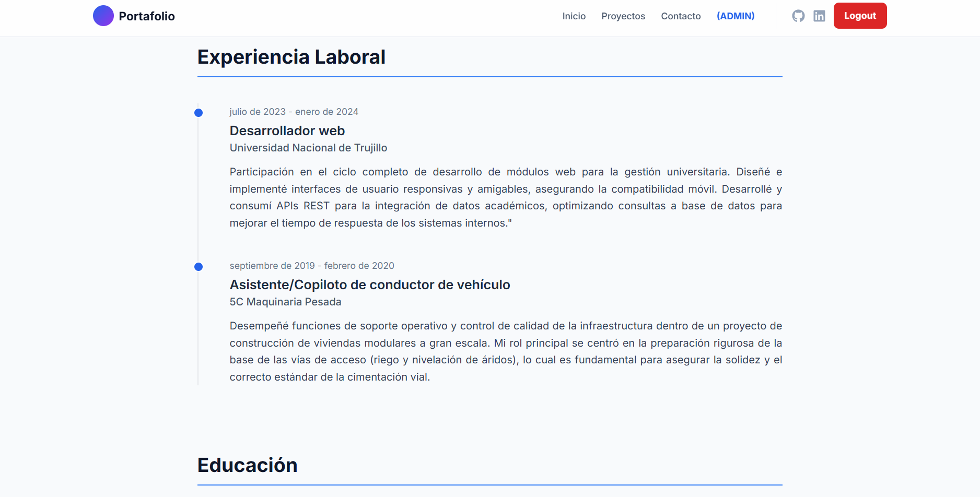Open the LinkedIn profile icon
The height and width of the screenshot is (497, 980).
point(819,16)
